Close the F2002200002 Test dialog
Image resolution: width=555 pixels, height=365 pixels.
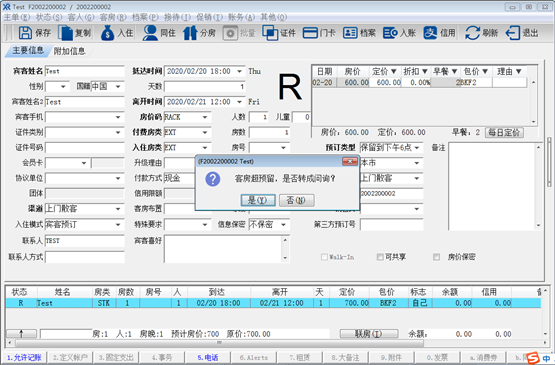pyautogui.click(x=350, y=161)
